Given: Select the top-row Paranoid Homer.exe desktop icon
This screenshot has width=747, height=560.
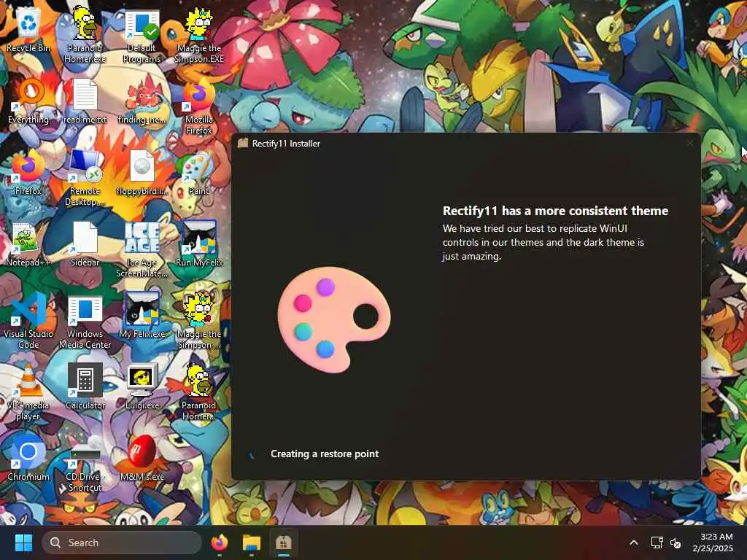Looking at the screenshot, I should (x=85, y=34).
